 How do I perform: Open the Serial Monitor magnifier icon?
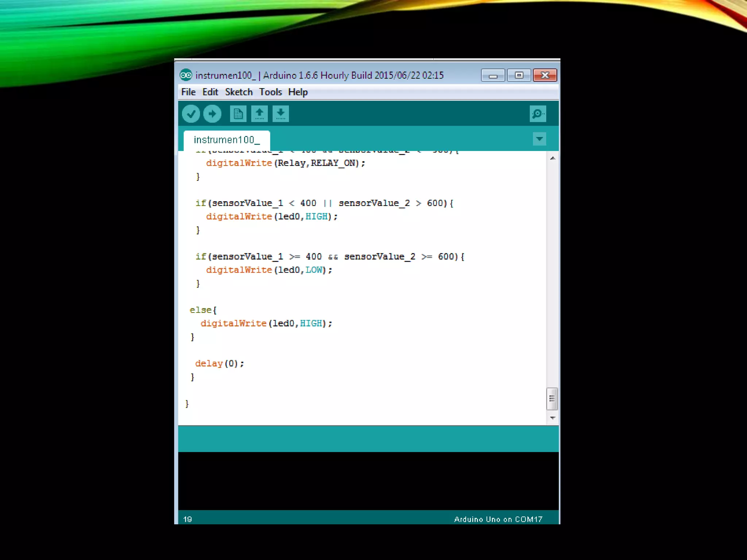(538, 114)
